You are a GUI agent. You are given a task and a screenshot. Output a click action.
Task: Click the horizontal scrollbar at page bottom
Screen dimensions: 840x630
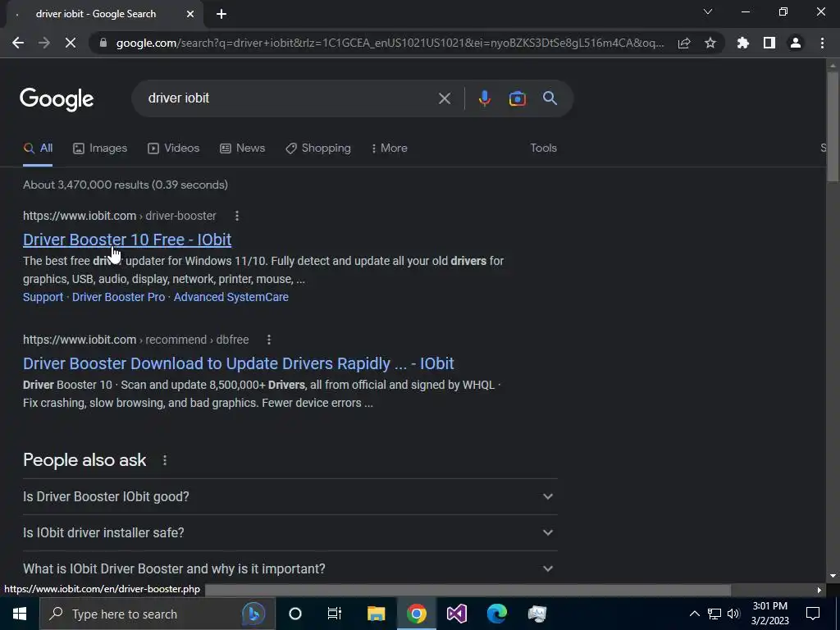pos(468,590)
